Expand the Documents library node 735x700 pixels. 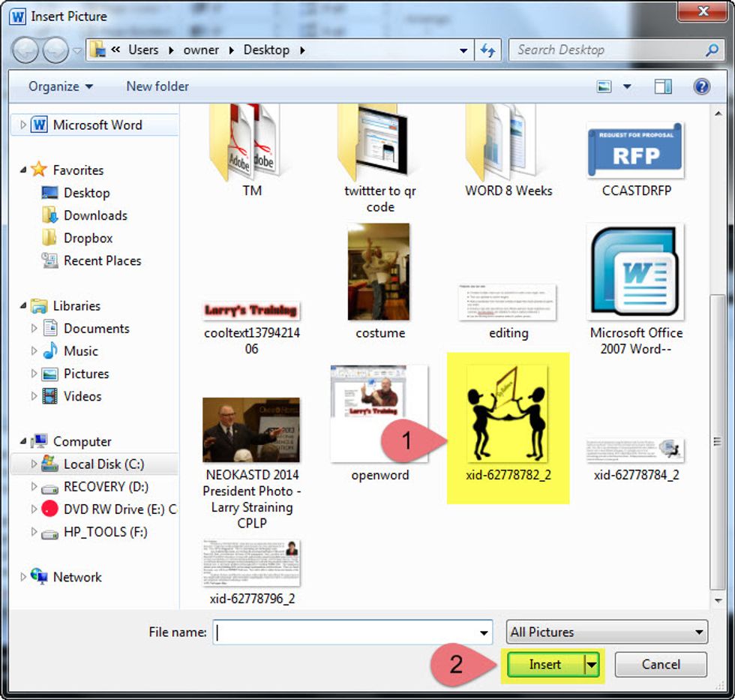(34, 329)
